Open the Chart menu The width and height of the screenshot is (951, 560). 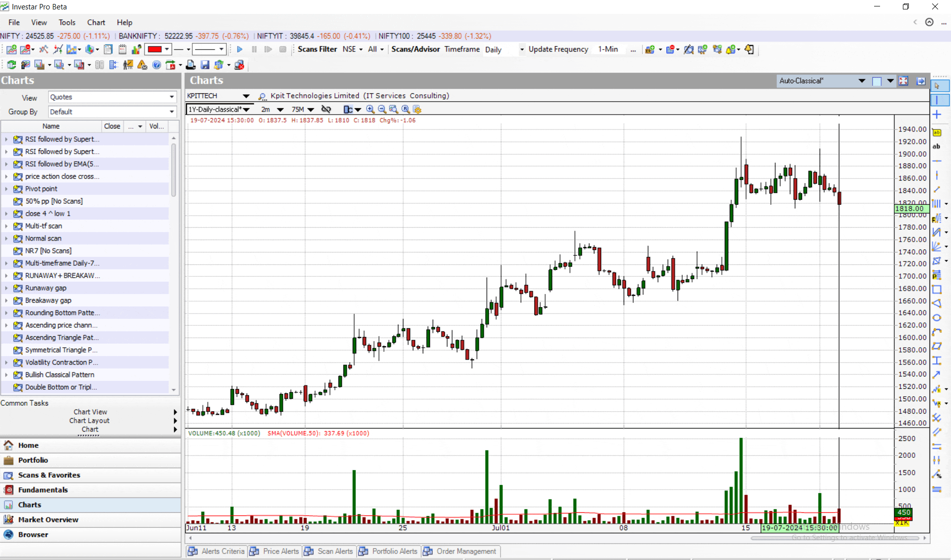[95, 22]
